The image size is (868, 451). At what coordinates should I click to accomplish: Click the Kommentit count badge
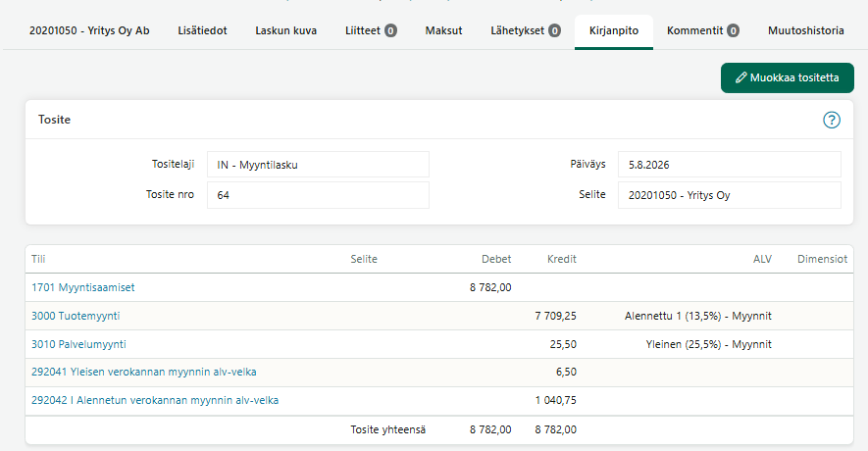tap(733, 31)
